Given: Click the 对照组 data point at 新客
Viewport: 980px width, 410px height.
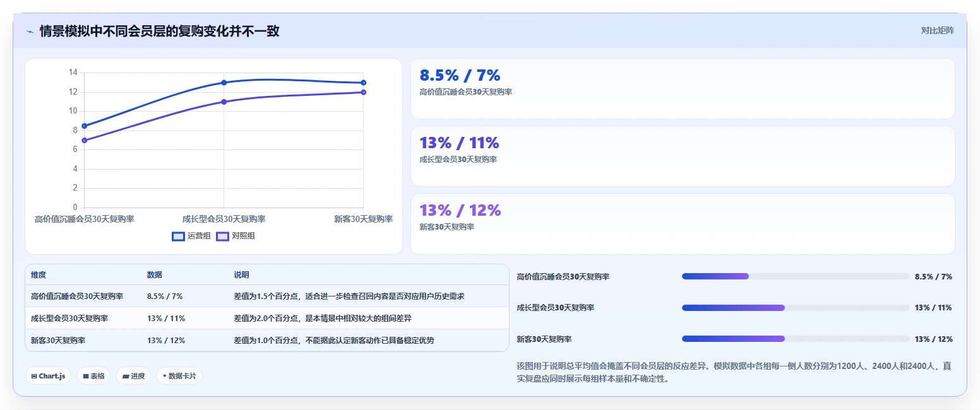Looking at the screenshot, I should point(363,92).
